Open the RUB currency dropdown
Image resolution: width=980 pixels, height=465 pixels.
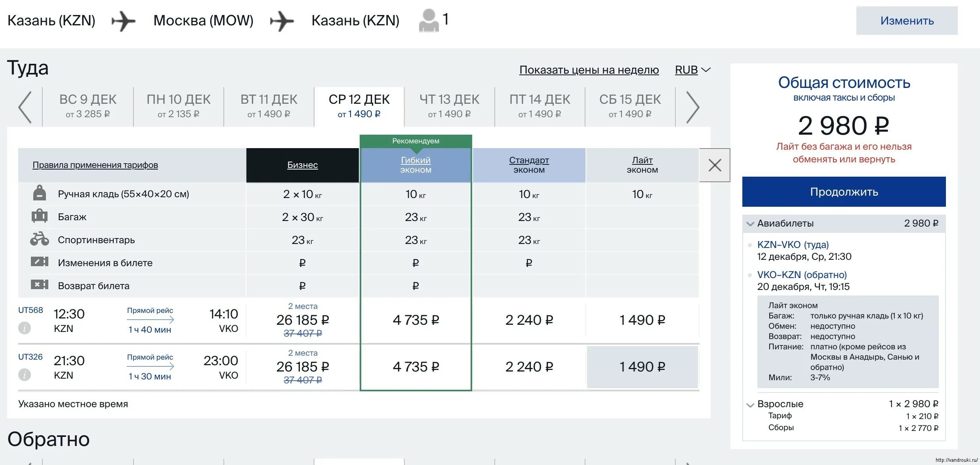[692, 70]
